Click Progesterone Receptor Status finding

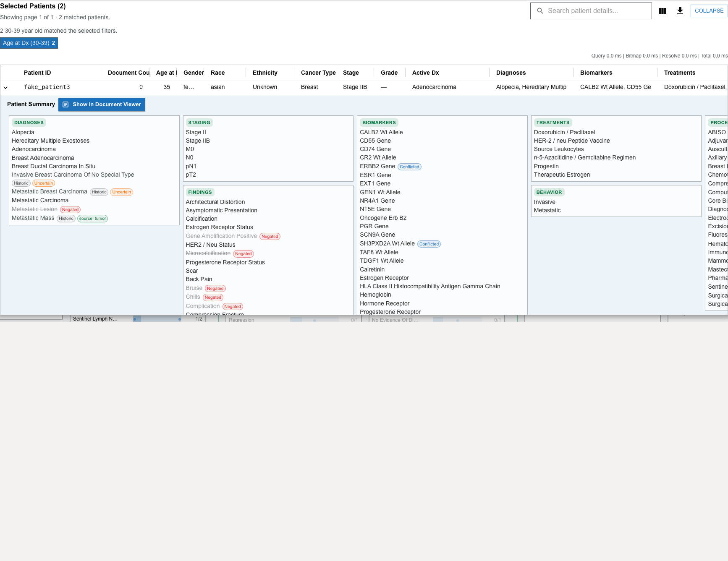[225, 262]
